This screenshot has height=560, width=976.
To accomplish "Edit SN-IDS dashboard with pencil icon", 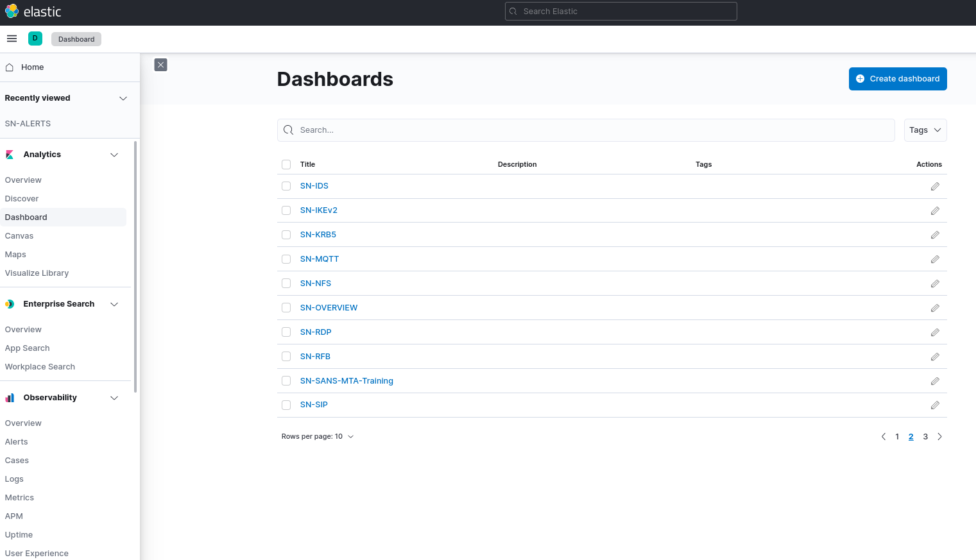I will pos(935,187).
